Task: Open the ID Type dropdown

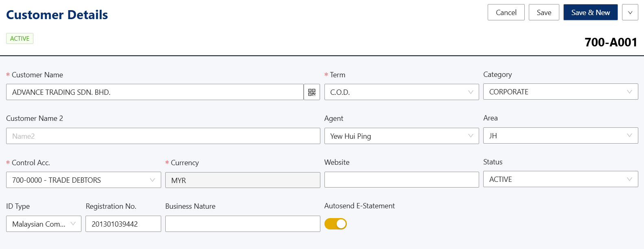Action: (x=44, y=224)
